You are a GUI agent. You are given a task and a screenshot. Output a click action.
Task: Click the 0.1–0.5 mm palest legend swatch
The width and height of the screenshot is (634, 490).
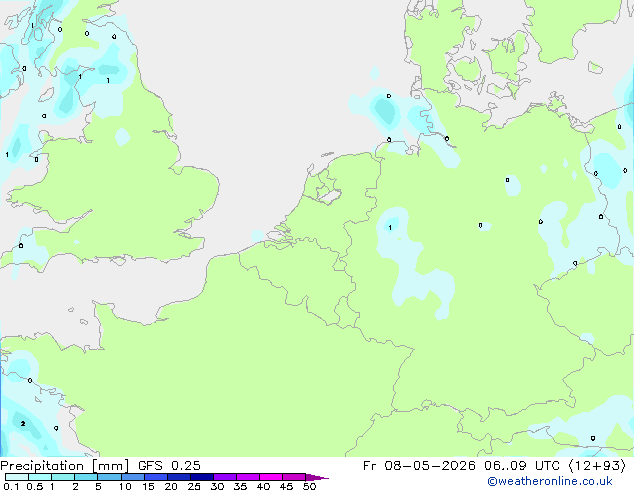click(x=17, y=477)
